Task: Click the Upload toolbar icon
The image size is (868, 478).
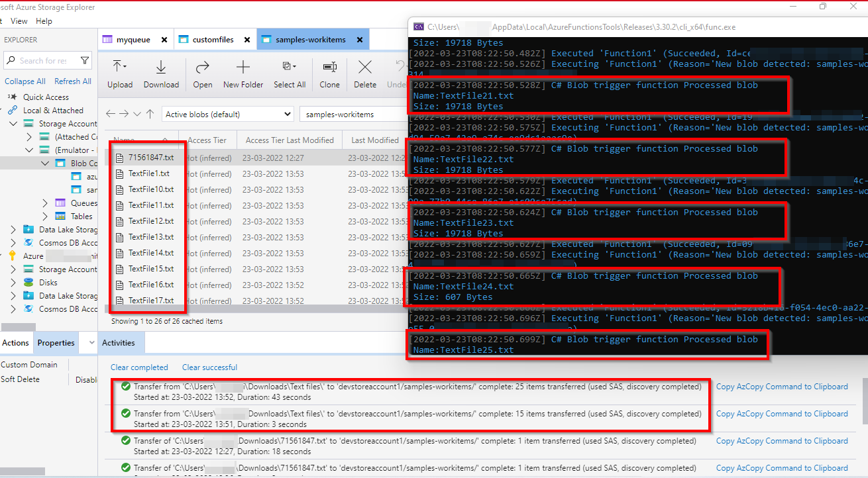Action: coord(120,67)
